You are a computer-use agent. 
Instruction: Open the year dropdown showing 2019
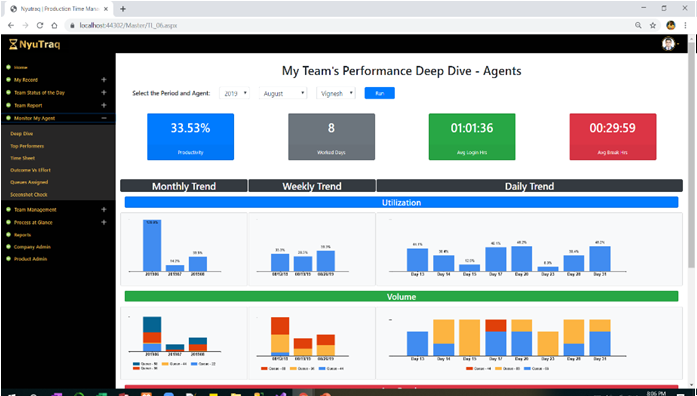(x=234, y=93)
